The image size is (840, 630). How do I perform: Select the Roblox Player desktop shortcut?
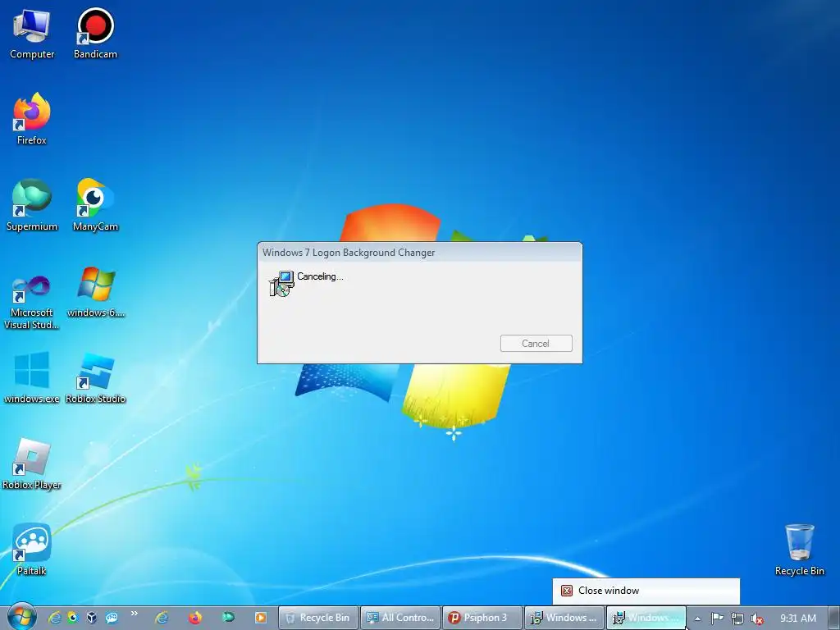32,464
